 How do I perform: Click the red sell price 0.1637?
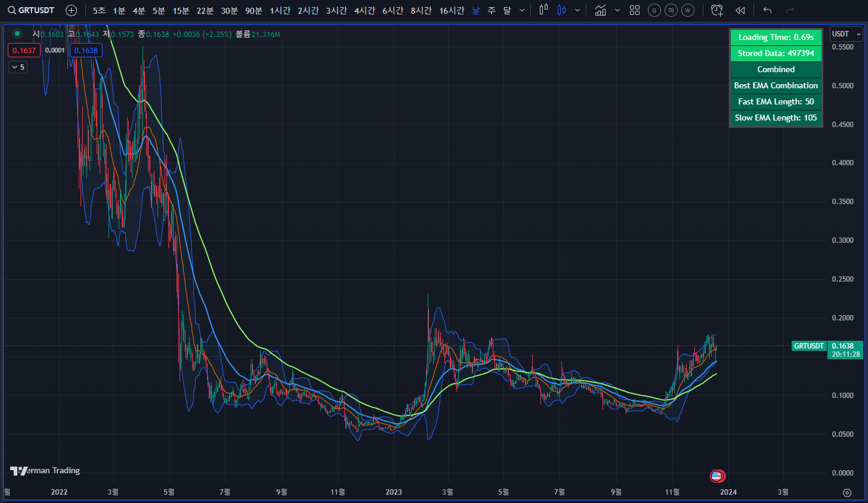[24, 51]
